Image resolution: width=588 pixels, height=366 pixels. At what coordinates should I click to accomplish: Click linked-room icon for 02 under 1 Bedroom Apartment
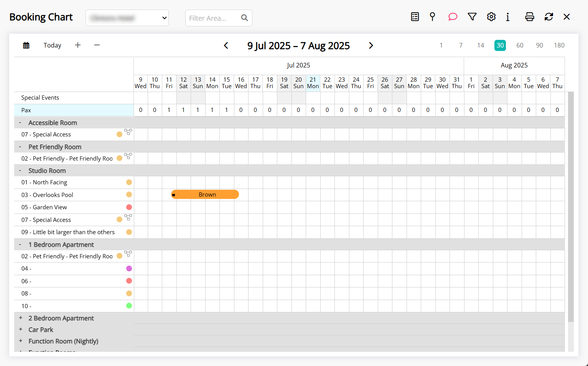128,254
